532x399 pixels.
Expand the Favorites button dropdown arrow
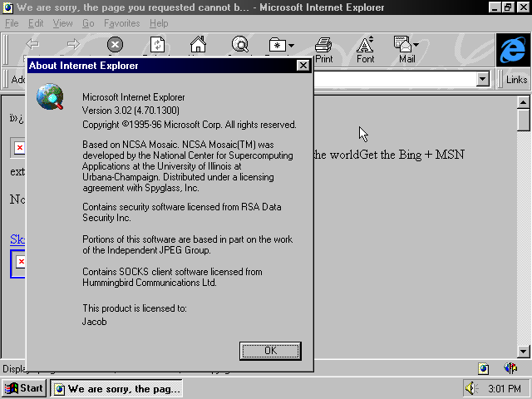tap(291, 45)
